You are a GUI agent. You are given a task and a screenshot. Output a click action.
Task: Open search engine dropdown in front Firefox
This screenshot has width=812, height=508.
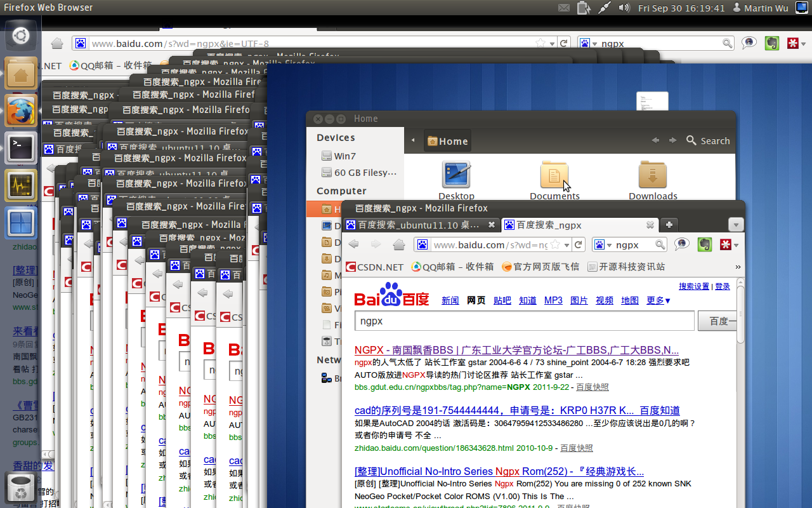(x=609, y=244)
